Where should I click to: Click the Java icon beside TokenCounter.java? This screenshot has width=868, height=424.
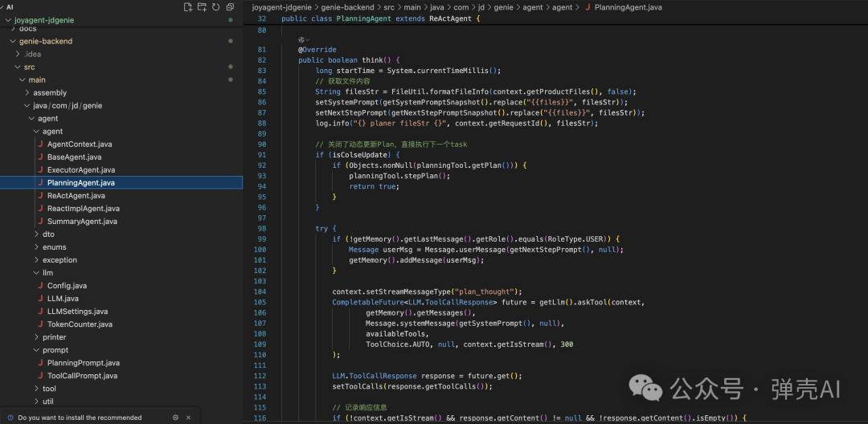(x=40, y=324)
